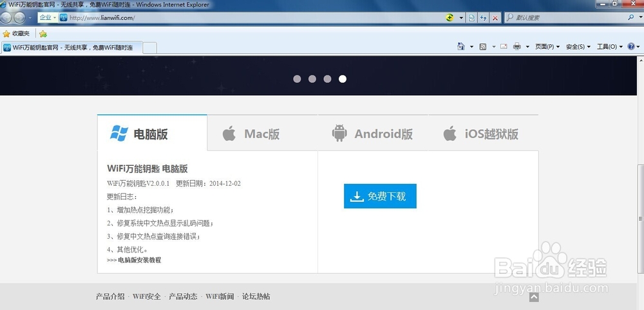Click the Home toolbar icon

click(461, 46)
